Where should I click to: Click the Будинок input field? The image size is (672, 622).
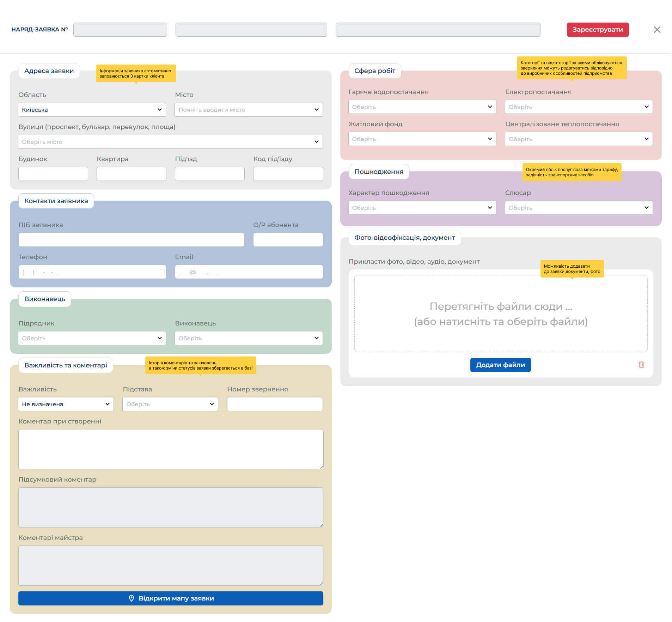(53, 174)
